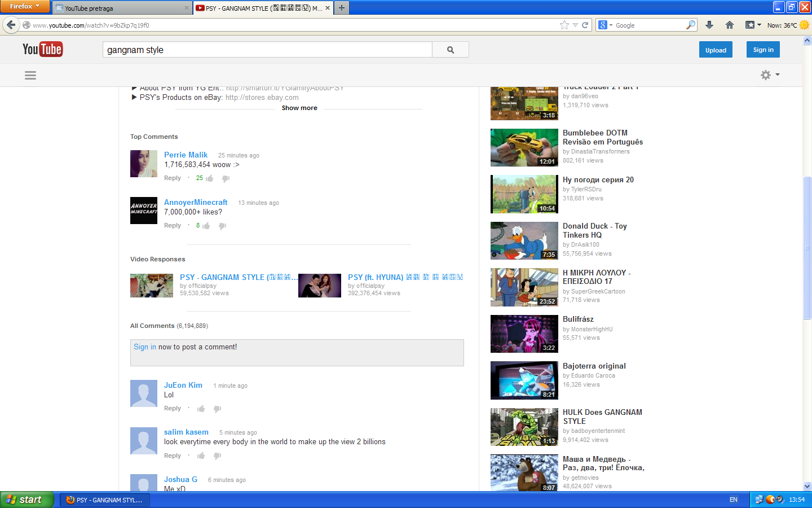Go back with browser back arrow
Screen dimensions: 812x508
tap(11, 25)
